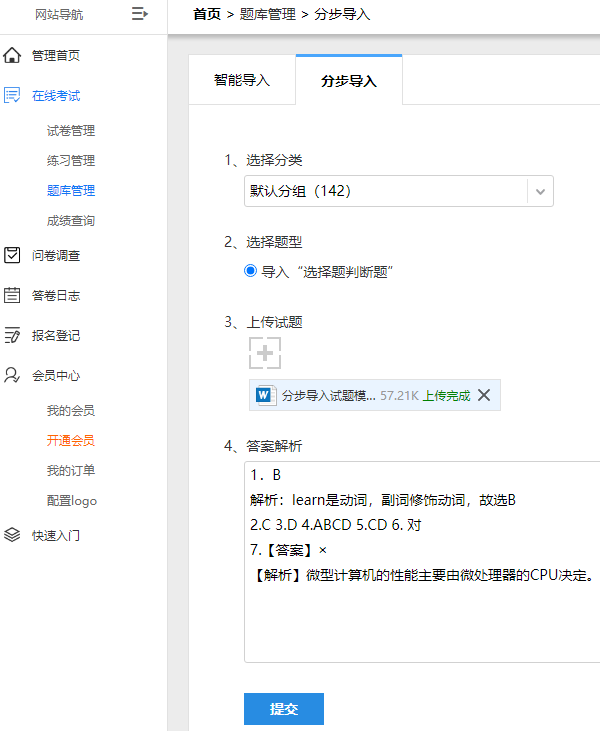The width and height of the screenshot is (600, 731).
Task: Click the 答卷日志 calendar icon
Action: point(12,295)
